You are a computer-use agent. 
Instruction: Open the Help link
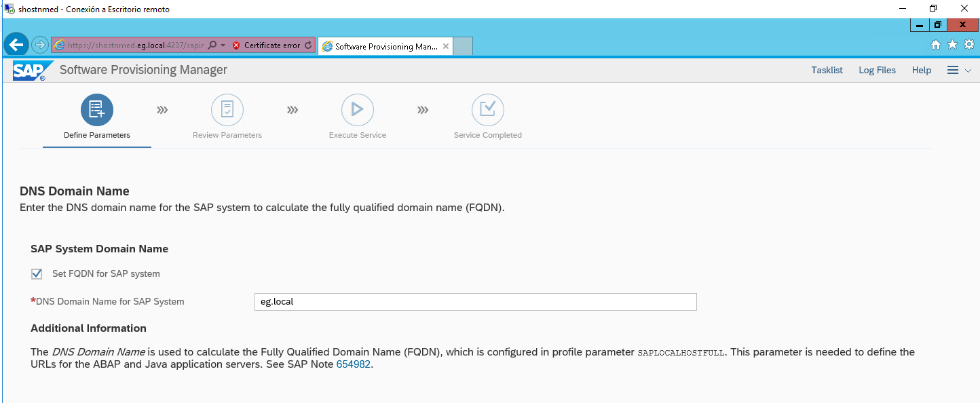(922, 70)
